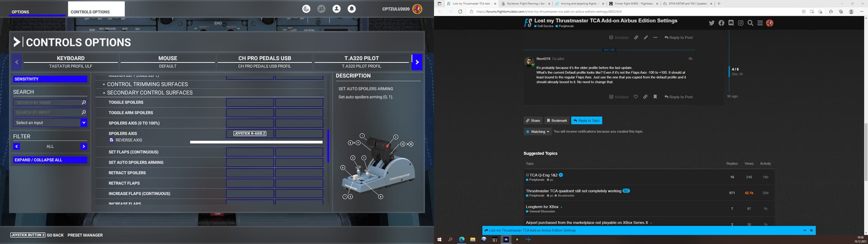868x244 pixels.
Task: Click the blue Reply to Topic button
Action: [586, 121]
